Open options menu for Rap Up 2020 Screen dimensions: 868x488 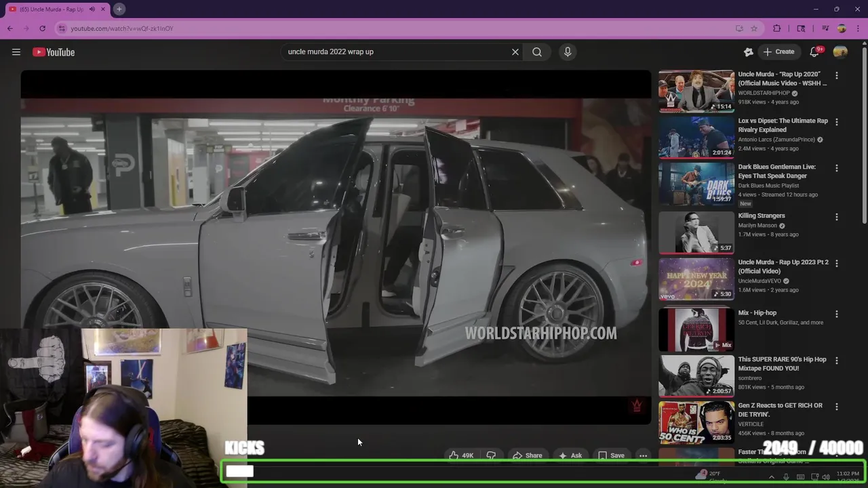pyautogui.click(x=837, y=76)
